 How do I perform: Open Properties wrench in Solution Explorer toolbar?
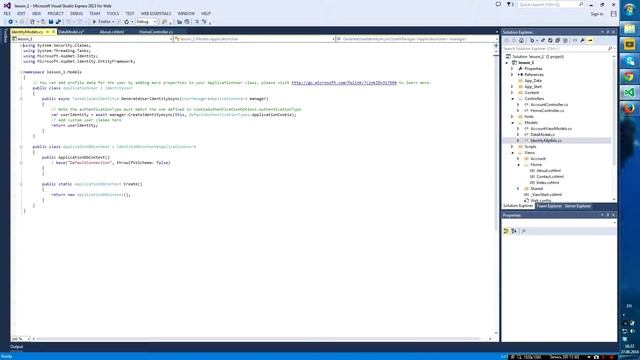coord(582,40)
